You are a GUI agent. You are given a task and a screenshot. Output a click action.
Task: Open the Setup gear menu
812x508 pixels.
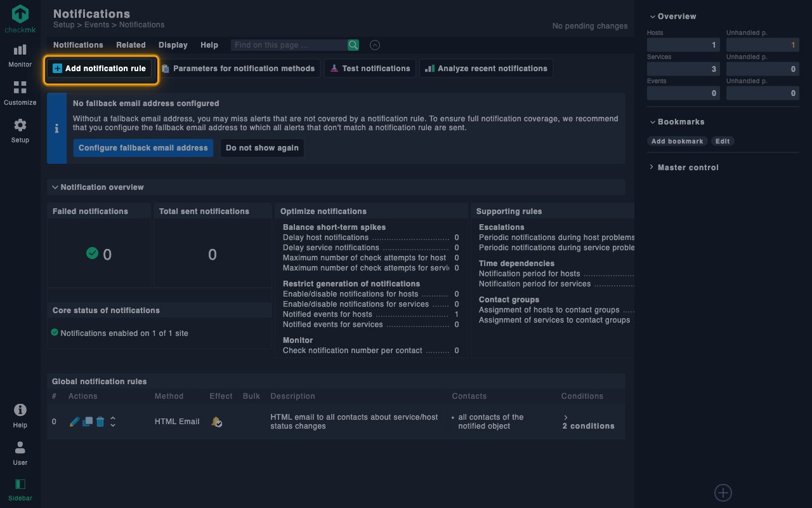20,130
